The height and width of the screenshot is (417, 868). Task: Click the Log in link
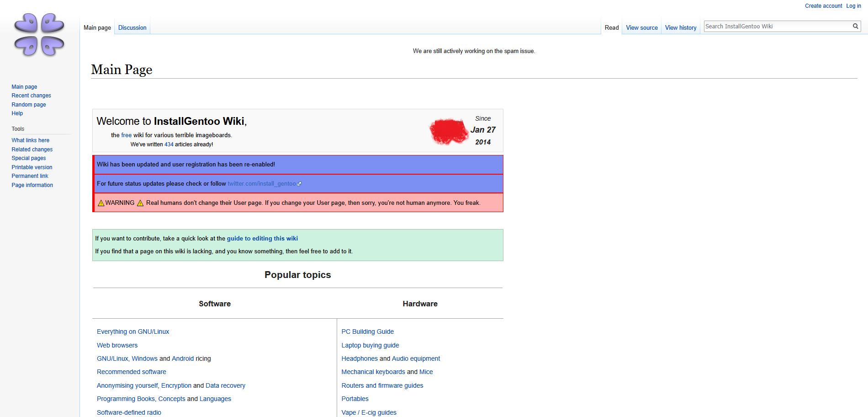pyautogui.click(x=853, y=6)
